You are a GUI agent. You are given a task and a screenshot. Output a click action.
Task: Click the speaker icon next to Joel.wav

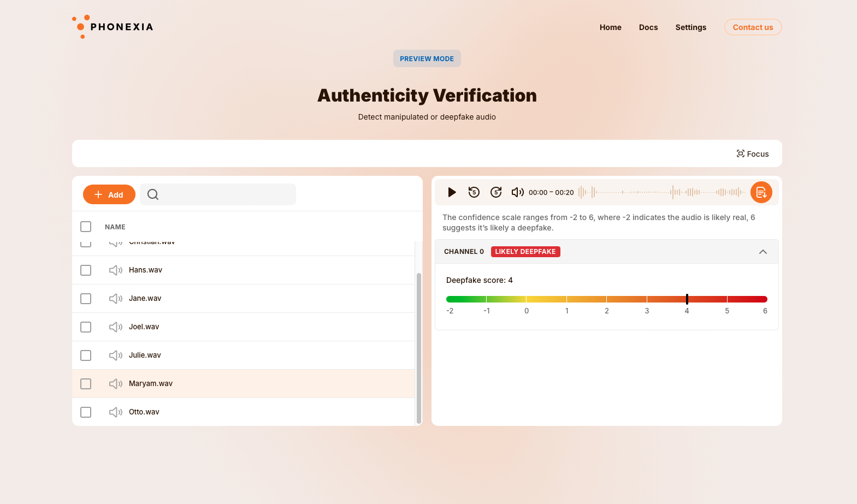point(116,327)
